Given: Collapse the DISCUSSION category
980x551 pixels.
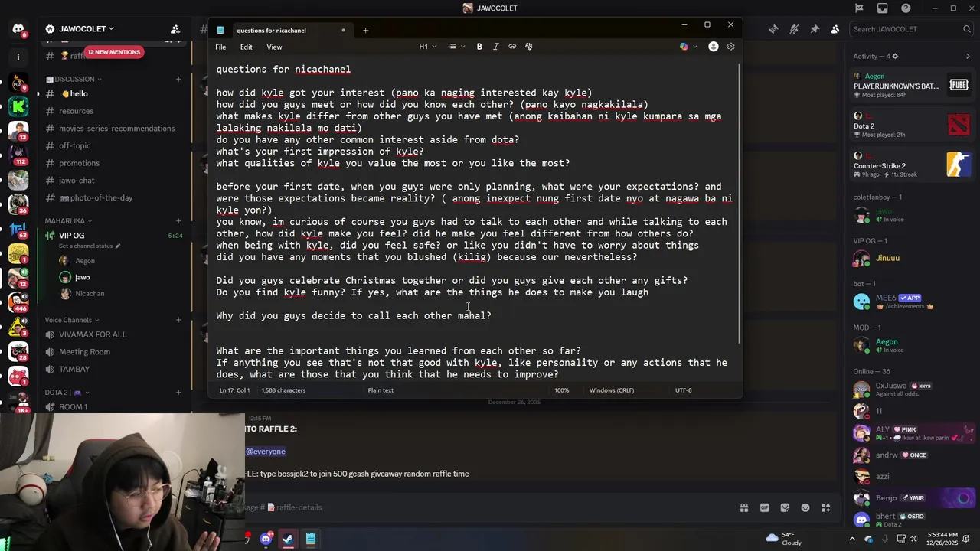Looking at the screenshot, I should point(73,79).
